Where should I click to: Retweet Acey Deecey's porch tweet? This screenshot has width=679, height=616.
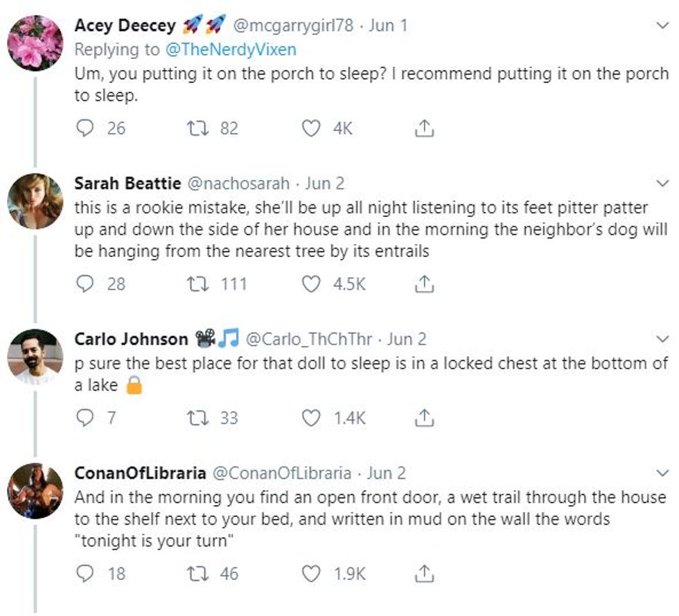196,128
